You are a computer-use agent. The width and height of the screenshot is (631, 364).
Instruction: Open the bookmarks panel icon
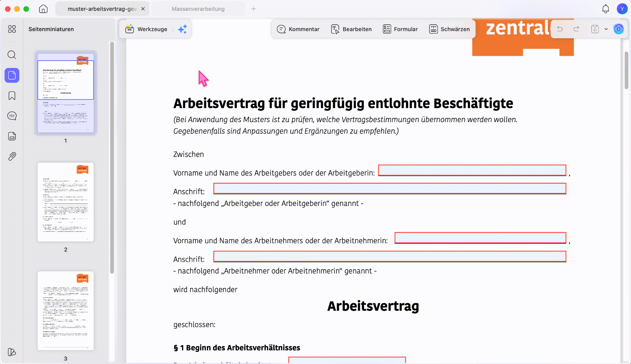12,96
